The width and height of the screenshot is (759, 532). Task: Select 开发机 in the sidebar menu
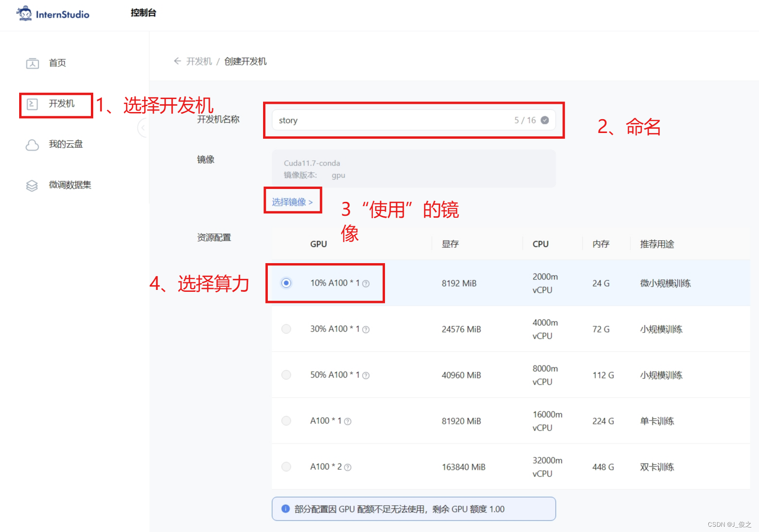click(x=62, y=104)
